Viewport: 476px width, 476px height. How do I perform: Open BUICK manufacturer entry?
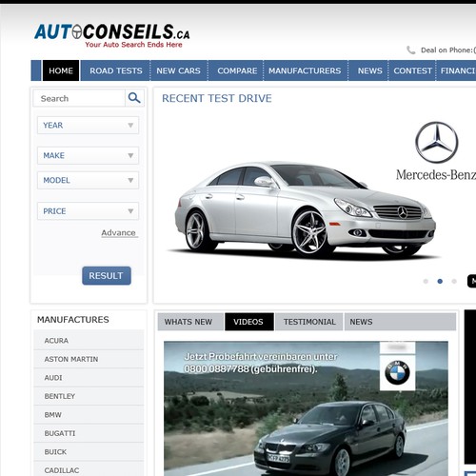click(89, 452)
